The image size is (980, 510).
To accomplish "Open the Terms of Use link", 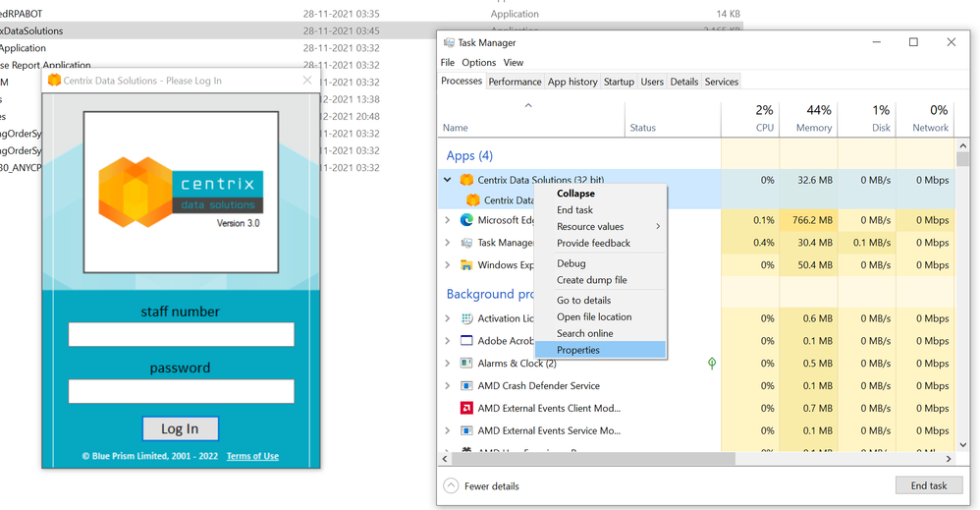I will [252, 456].
